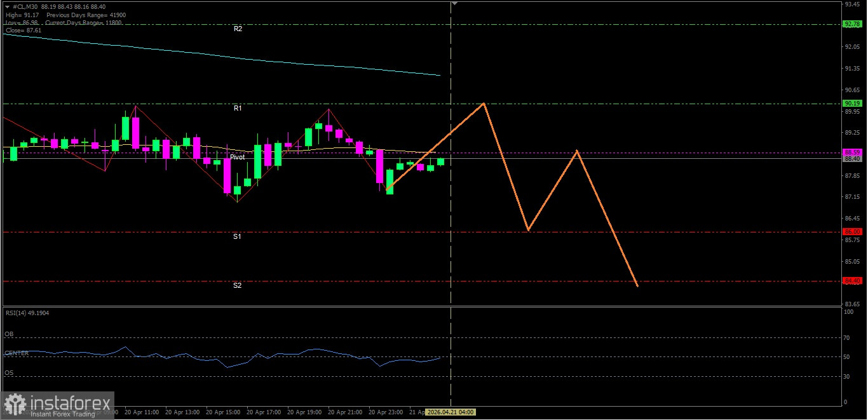868x420 pixels.
Task: Click the 88.40 current price label
Action: (851, 159)
